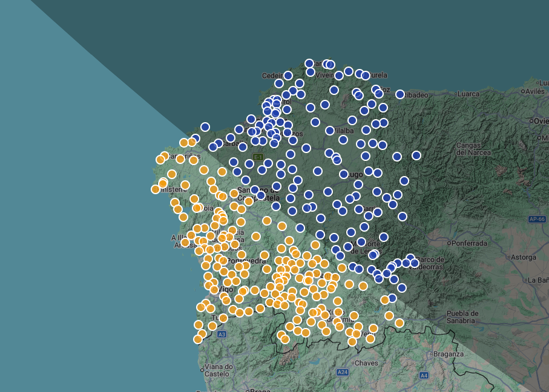Click the Chaves town label
This screenshot has height=392, width=549.
366,363
